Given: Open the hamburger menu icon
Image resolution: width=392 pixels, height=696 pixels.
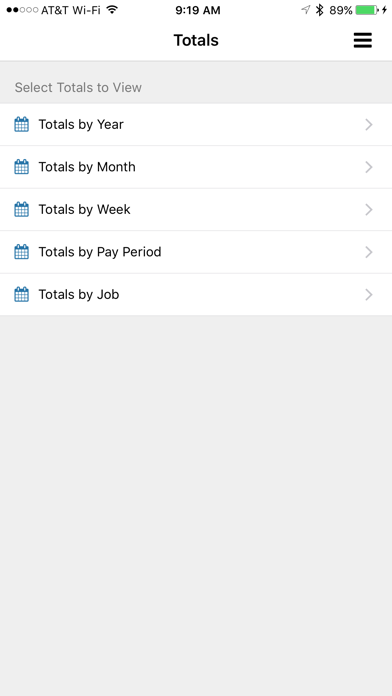Looking at the screenshot, I should tap(362, 40).
